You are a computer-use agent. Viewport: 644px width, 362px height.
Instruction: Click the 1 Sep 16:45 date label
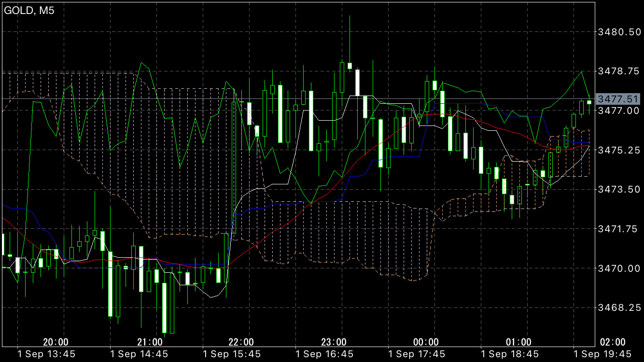click(x=324, y=354)
